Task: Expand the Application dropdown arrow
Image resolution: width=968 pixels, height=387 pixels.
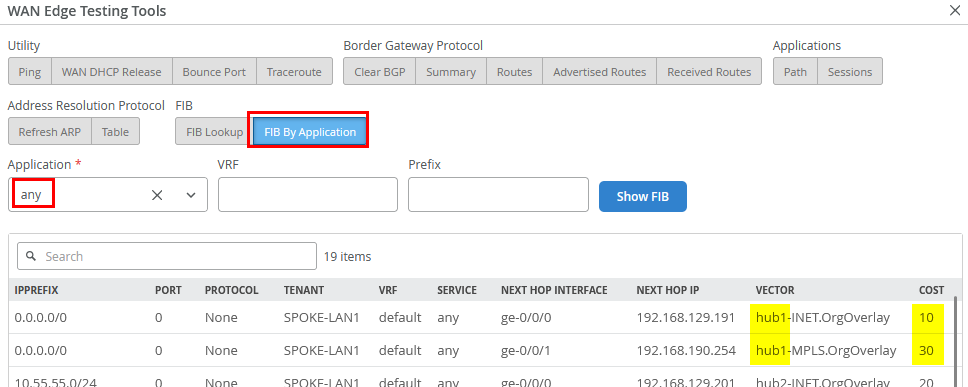Action: point(191,195)
